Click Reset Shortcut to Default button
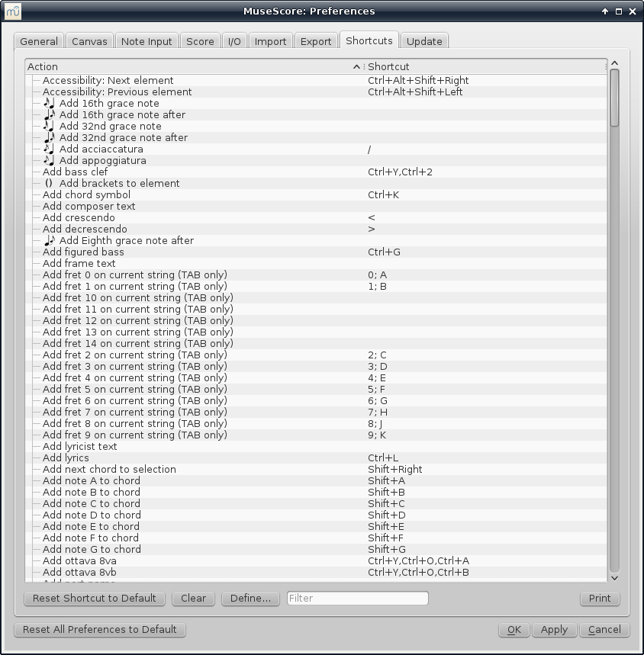Image resolution: width=644 pixels, height=655 pixels. 95,598
